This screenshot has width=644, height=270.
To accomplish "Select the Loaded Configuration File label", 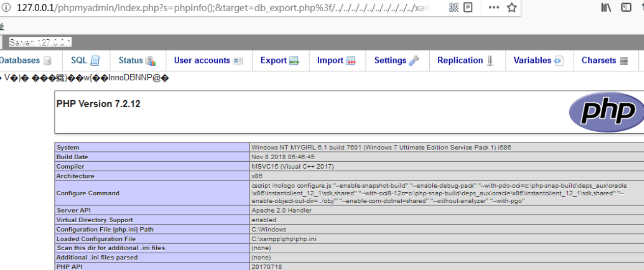I will click(96, 239).
